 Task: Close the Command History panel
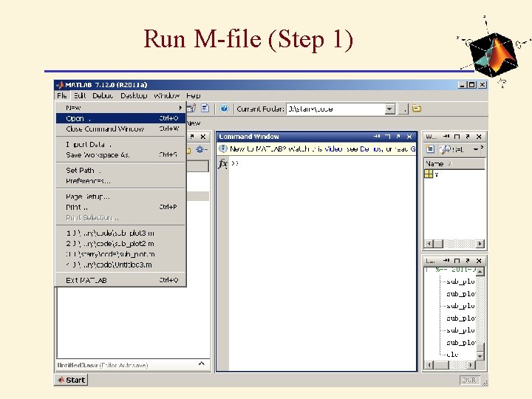[x=479, y=261]
